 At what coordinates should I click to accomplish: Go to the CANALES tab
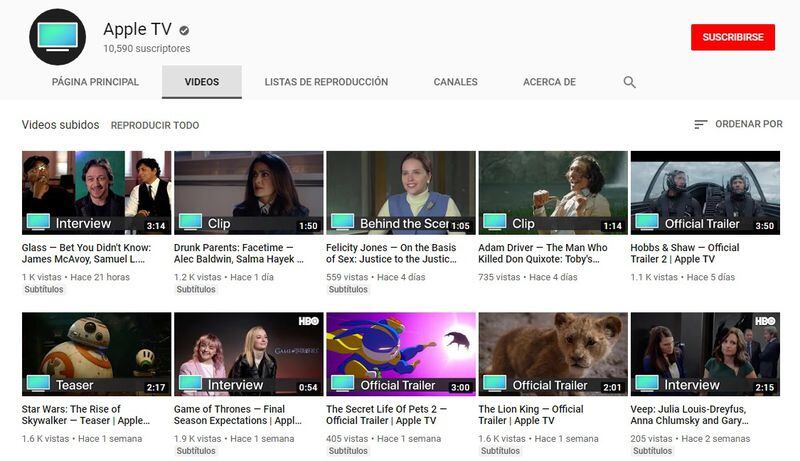tap(456, 82)
